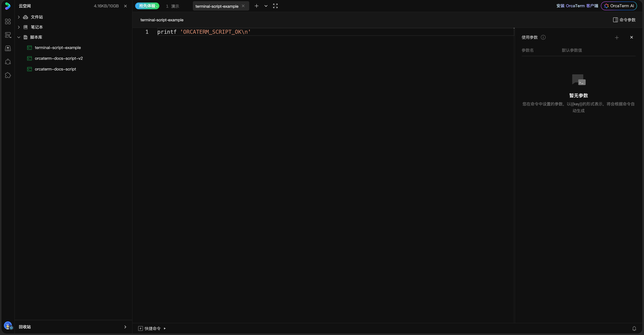
Task: Toggle the 命令参数 panel
Action: click(x=624, y=20)
